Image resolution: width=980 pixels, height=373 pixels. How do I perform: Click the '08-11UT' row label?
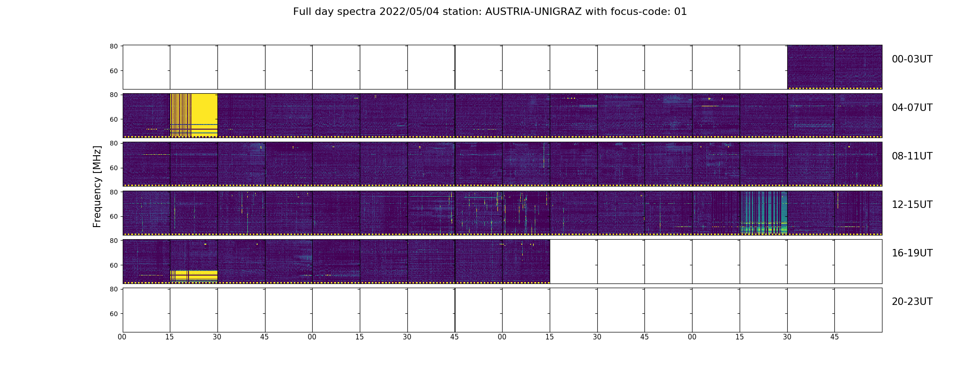pos(912,156)
